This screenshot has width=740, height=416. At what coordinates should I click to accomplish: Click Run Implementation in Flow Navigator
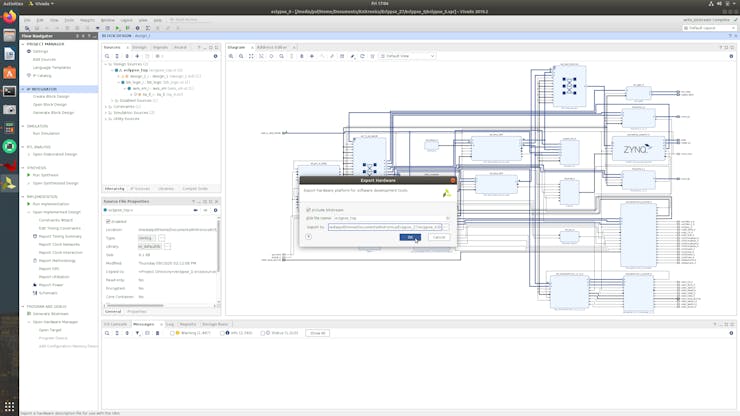(50, 204)
